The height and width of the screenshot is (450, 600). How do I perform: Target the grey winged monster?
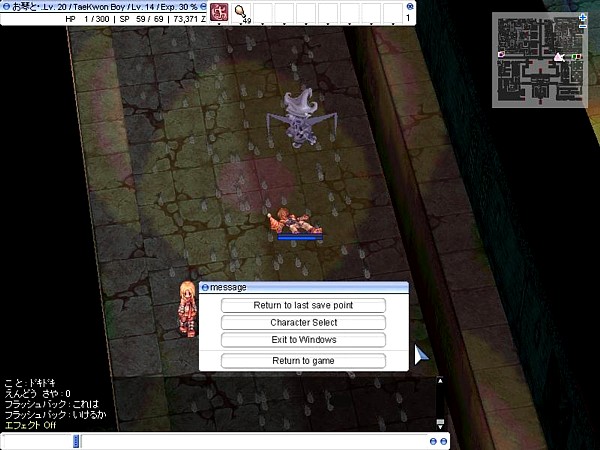tap(302, 119)
